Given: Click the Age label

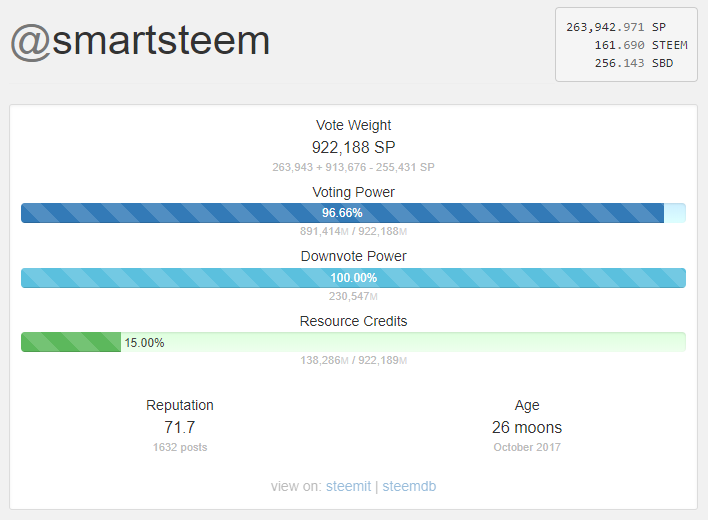Looking at the screenshot, I should tap(527, 405).
